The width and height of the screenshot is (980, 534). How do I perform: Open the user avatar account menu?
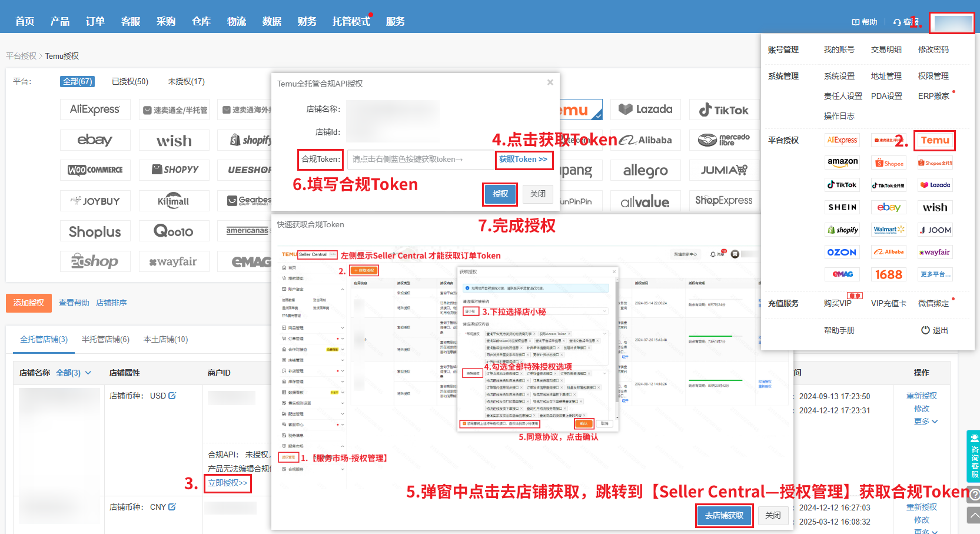(953, 23)
